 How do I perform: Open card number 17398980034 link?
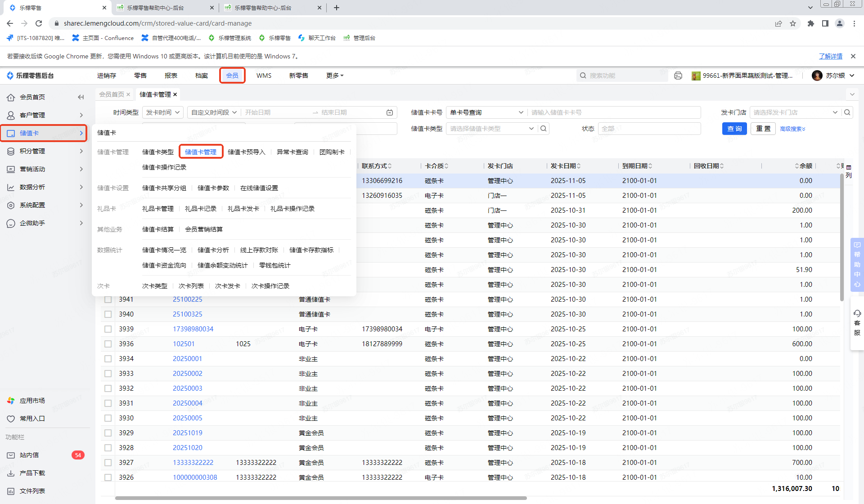[193, 329]
